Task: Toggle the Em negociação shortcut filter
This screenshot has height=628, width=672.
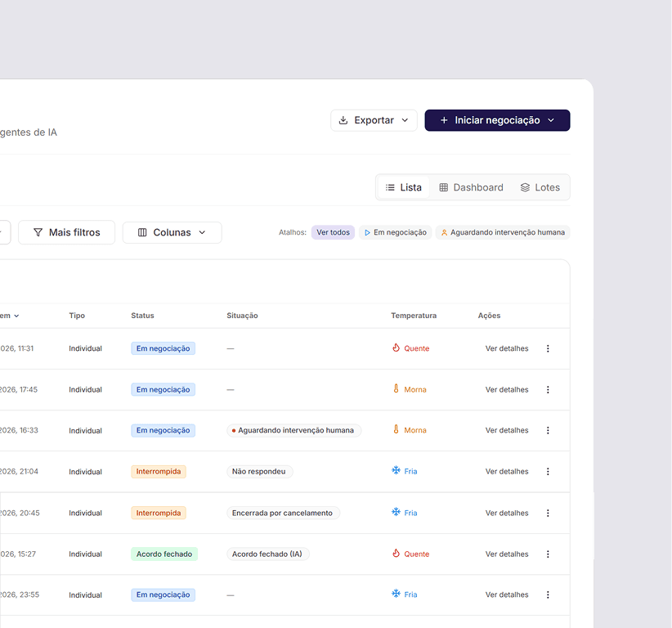Action: click(x=395, y=232)
